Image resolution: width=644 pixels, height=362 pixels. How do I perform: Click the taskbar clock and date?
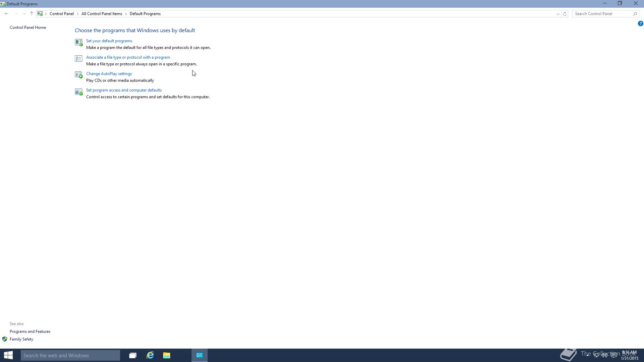[x=629, y=355]
